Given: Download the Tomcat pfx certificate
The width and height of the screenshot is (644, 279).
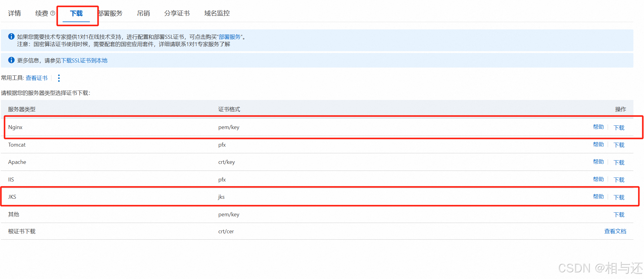Looking at the screenshot, I should 619,145.
